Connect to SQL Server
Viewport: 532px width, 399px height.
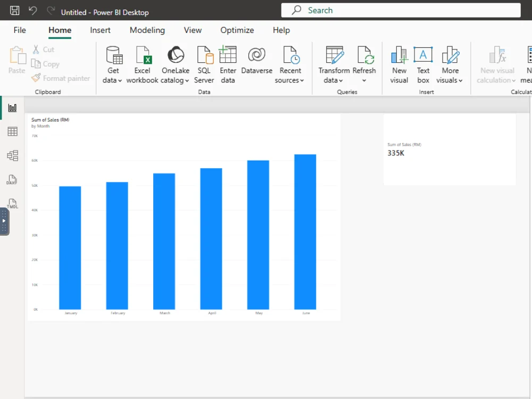[204, 65]
